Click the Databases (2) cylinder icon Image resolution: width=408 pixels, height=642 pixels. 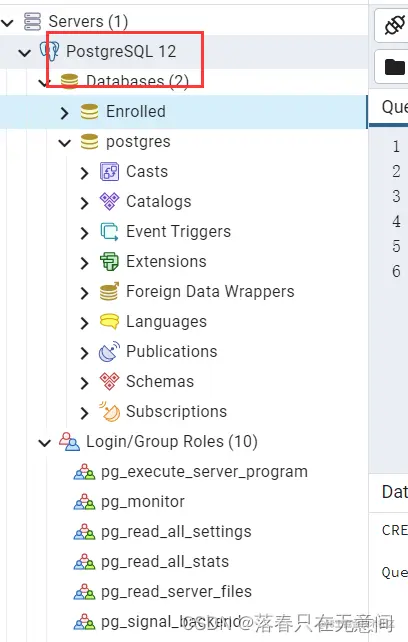[69, 81]
